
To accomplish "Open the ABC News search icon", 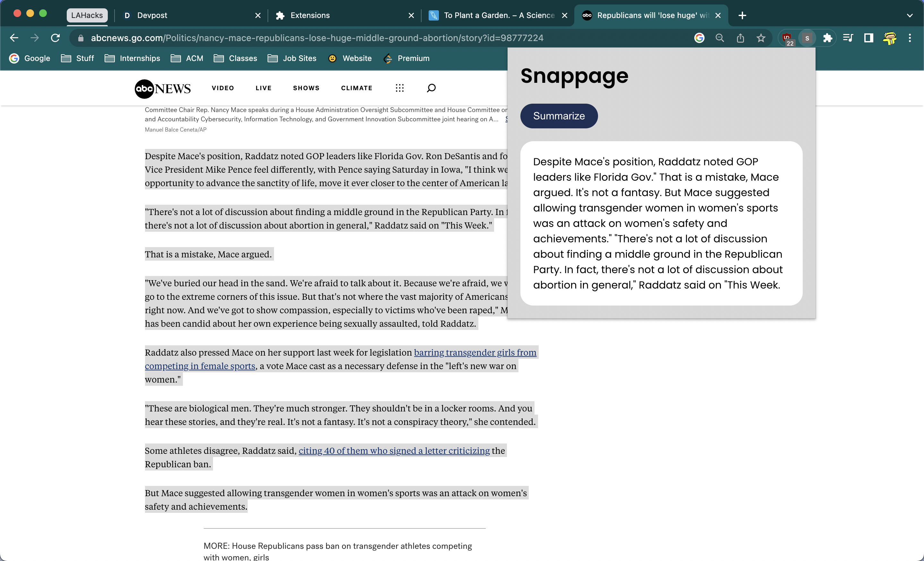I will click(x=431, y=88).
